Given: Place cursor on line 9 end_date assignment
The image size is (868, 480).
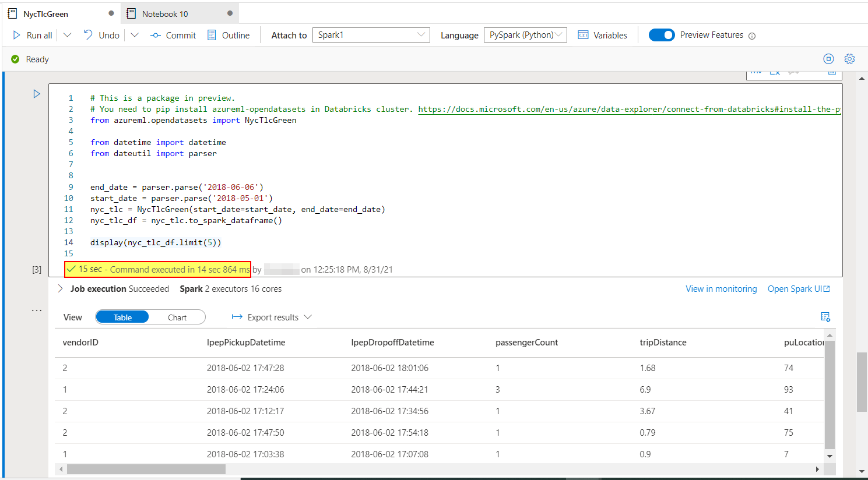Looking at the screenshot, I should point(177,187).
